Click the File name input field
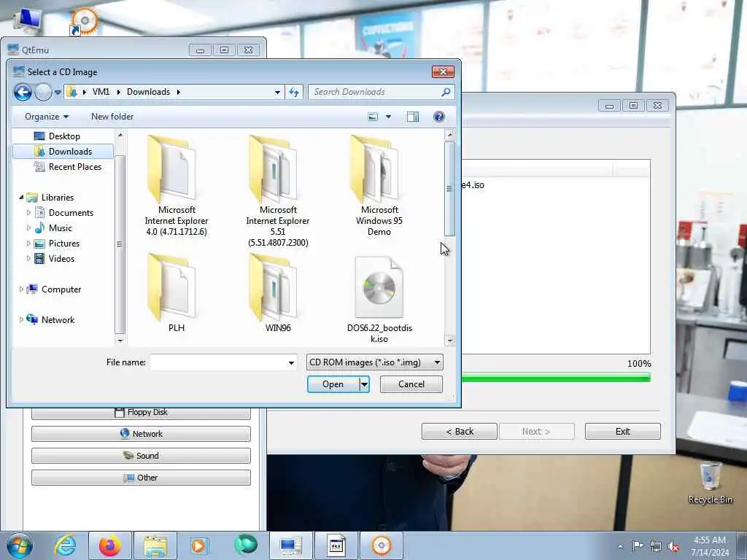747x560 pixels. click(218, 362)
